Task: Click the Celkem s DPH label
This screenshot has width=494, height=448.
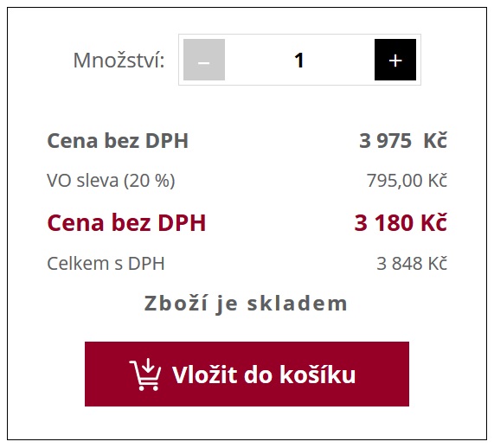Action: pos(106,264)
